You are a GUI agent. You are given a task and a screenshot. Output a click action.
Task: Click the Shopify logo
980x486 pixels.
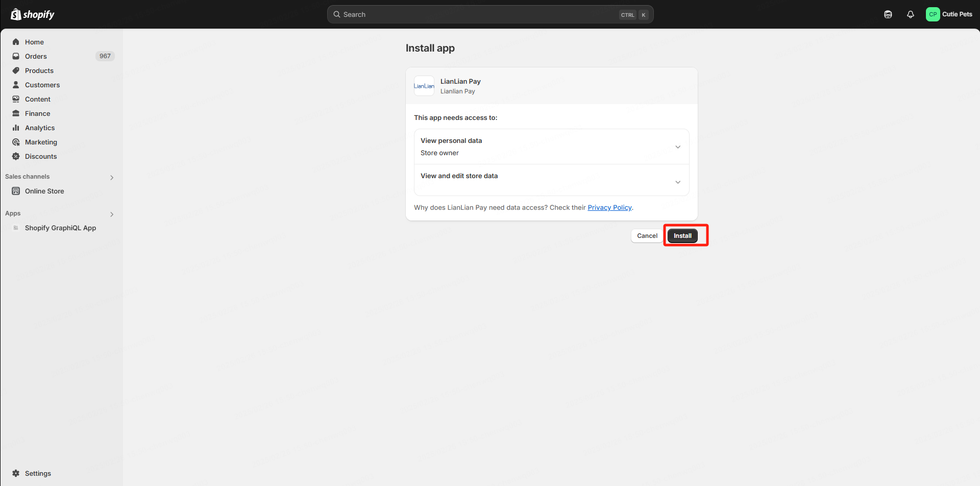point(33,14)
